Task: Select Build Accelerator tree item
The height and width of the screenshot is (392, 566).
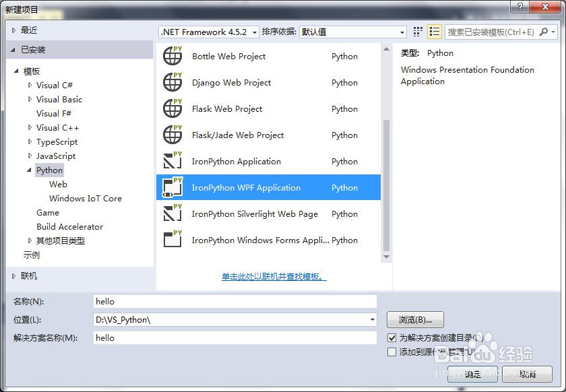Action: (69, 227)
